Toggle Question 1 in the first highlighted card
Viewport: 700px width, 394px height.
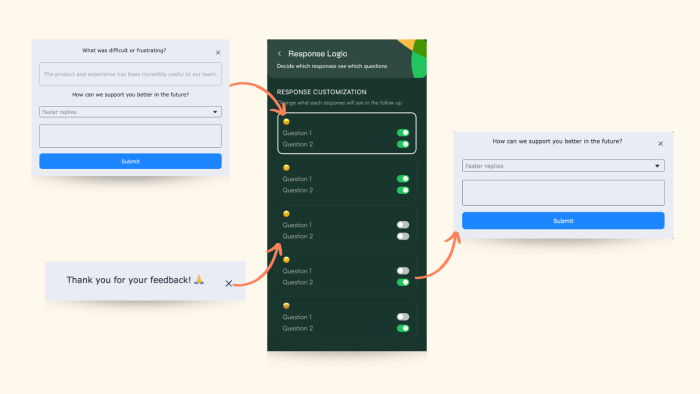403,133
